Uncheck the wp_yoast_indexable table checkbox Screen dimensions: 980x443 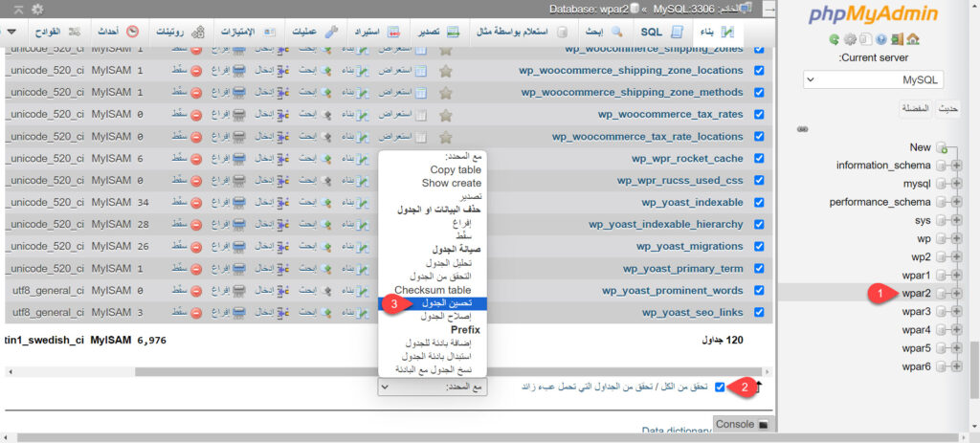point(759,203)
